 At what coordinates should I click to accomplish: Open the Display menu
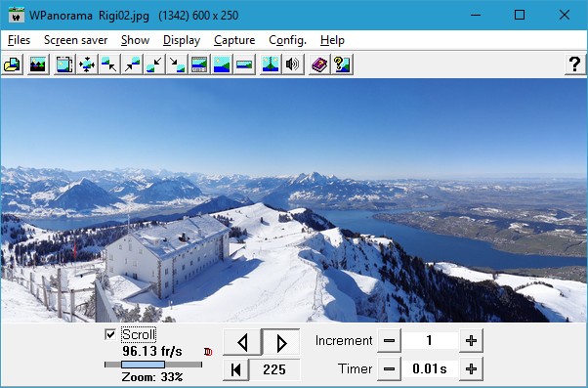click(x=182, y=40)
